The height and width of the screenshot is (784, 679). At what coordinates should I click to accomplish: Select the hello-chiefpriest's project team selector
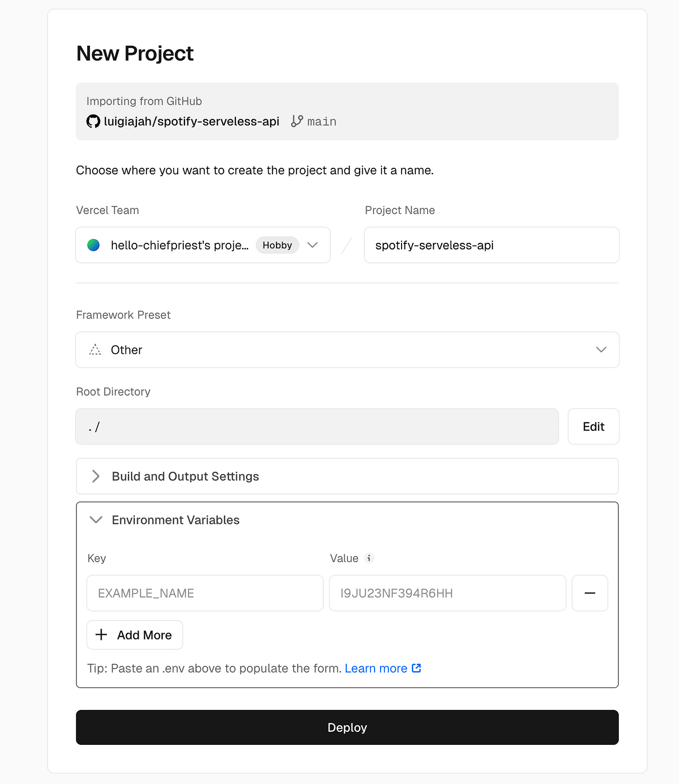pyautogui.click(x=203, y=245)
